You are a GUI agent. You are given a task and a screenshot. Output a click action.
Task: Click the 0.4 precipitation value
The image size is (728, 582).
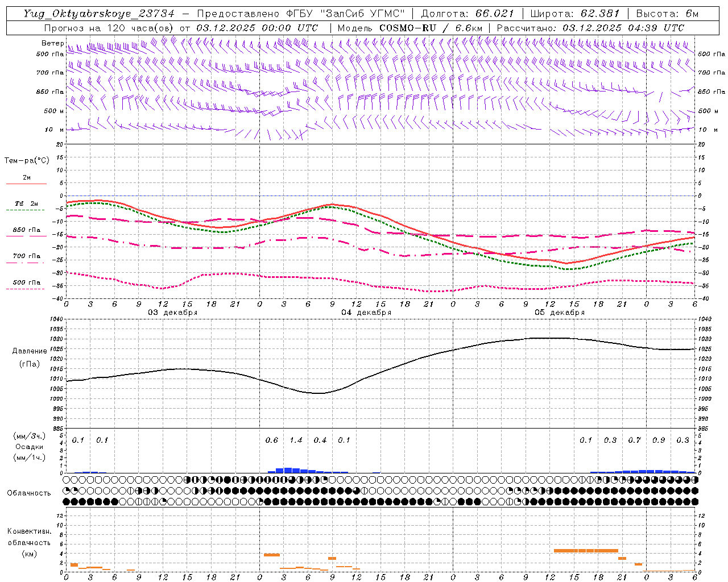[x=320, y=440]
